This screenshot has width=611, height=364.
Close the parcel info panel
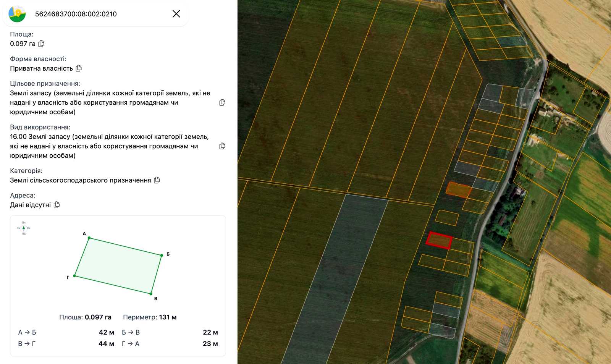[176, 14]
